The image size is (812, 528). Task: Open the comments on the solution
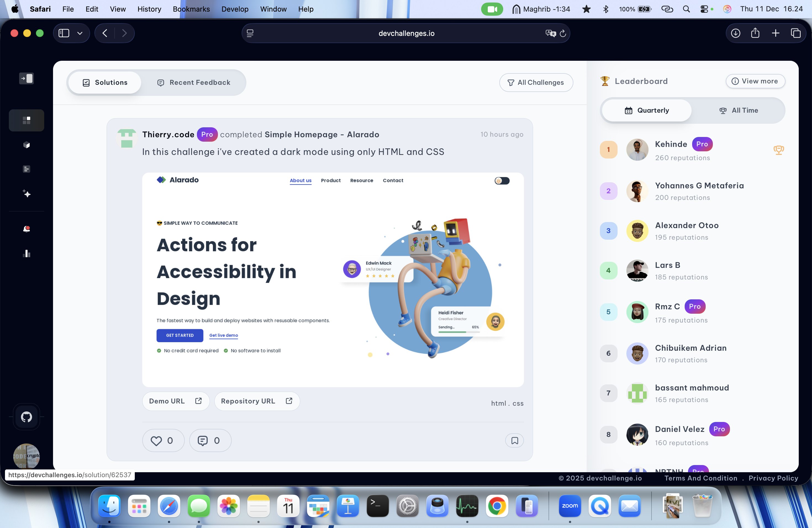click(x=209, y=441)
